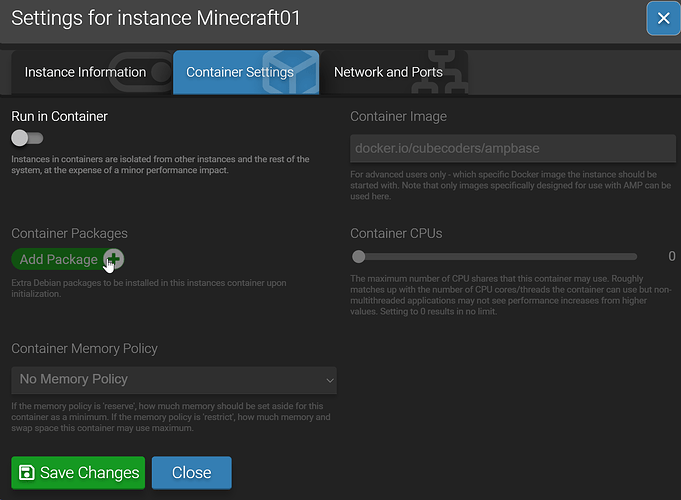
Task: Click the Container CPUs value 0
Action: coord(671,256)
